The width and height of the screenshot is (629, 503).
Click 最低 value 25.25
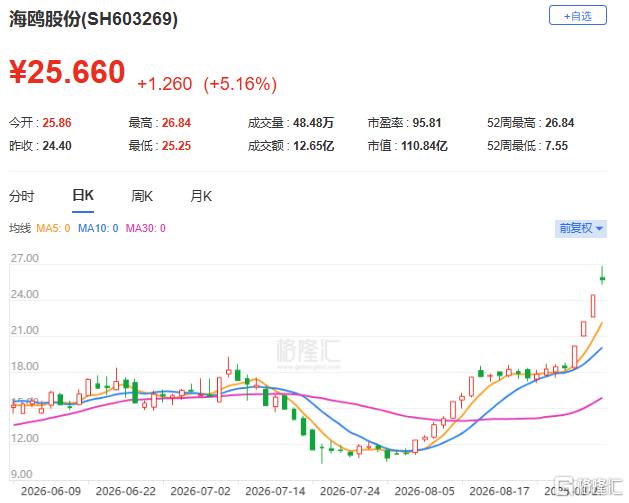176,146
